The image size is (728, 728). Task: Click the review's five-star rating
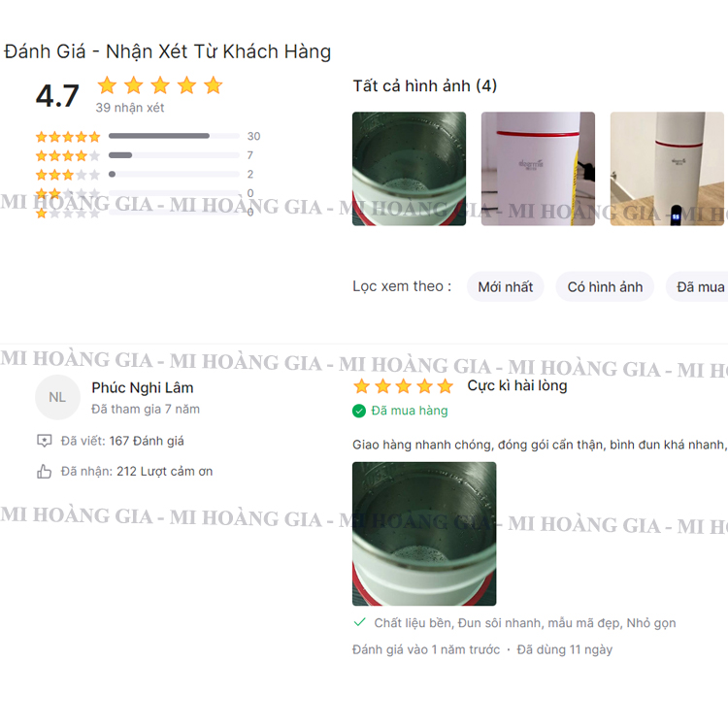point(403,385)
